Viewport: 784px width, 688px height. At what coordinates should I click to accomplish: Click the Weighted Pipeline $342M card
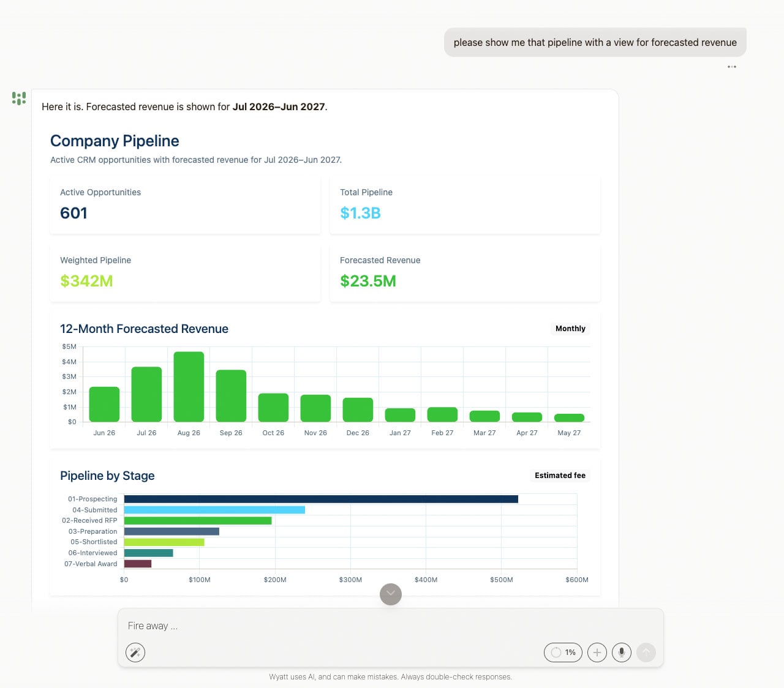(x=185, y=273)
